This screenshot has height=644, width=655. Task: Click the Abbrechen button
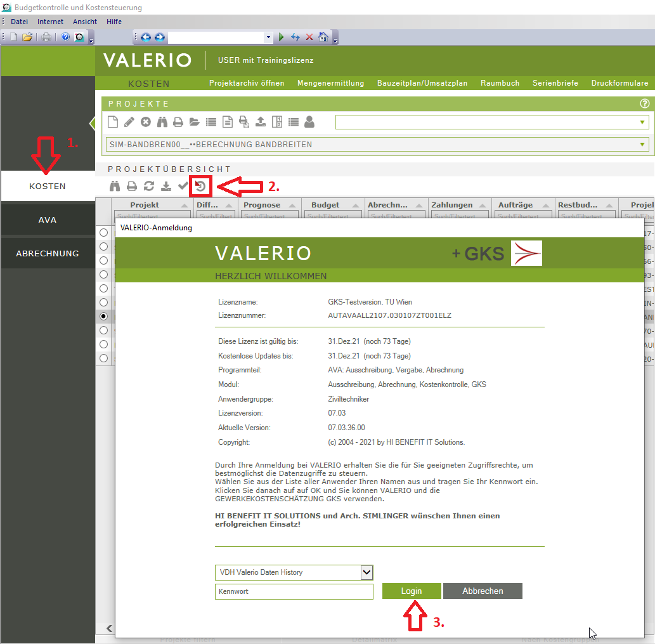pos(483,591)
